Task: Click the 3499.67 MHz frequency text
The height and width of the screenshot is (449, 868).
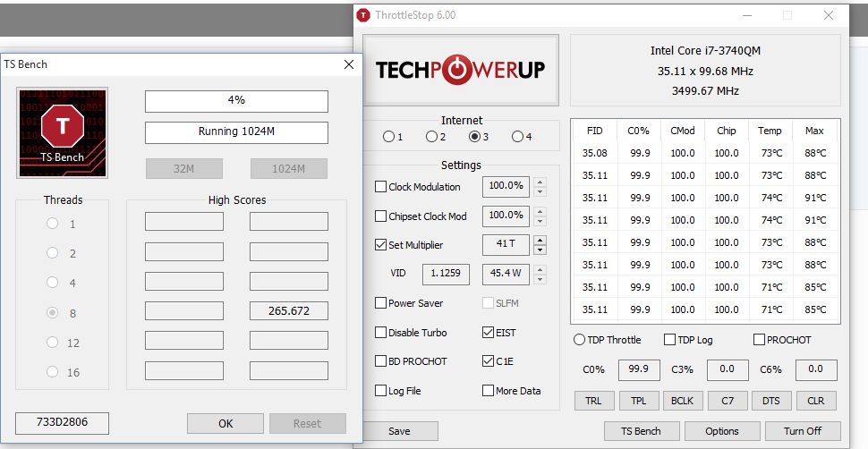Action: coord(705,91)
